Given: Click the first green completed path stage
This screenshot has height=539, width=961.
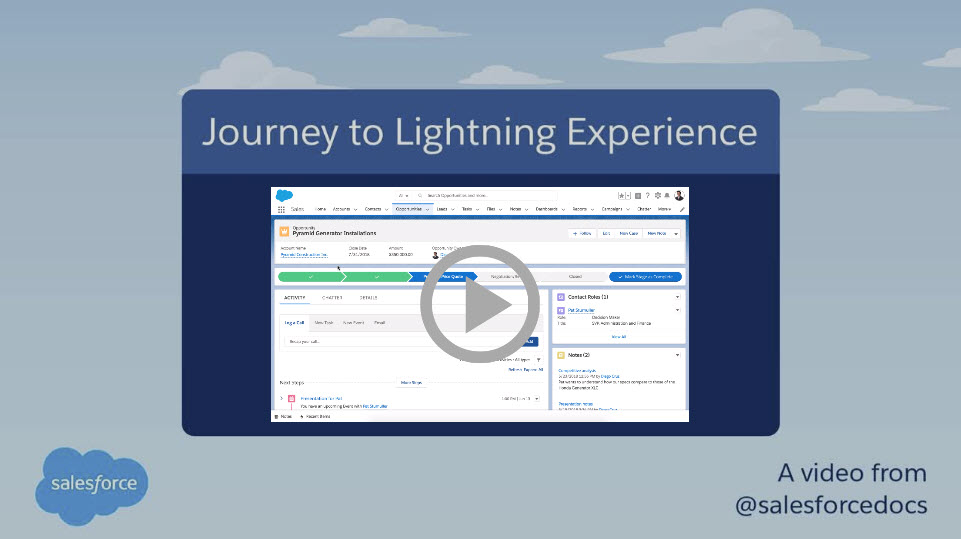Looking at the screenshot, I should coord(311,277).
